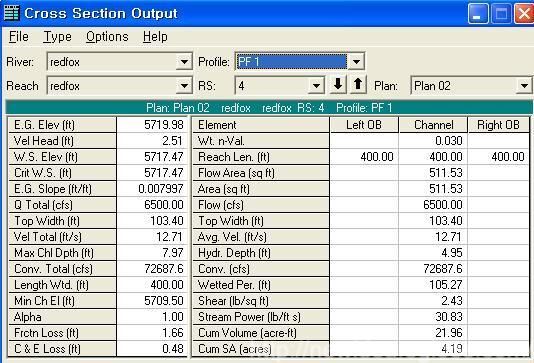Select the Shear (lb/sq ft) row label
The image size is (534, 363).
coord(261,301)
